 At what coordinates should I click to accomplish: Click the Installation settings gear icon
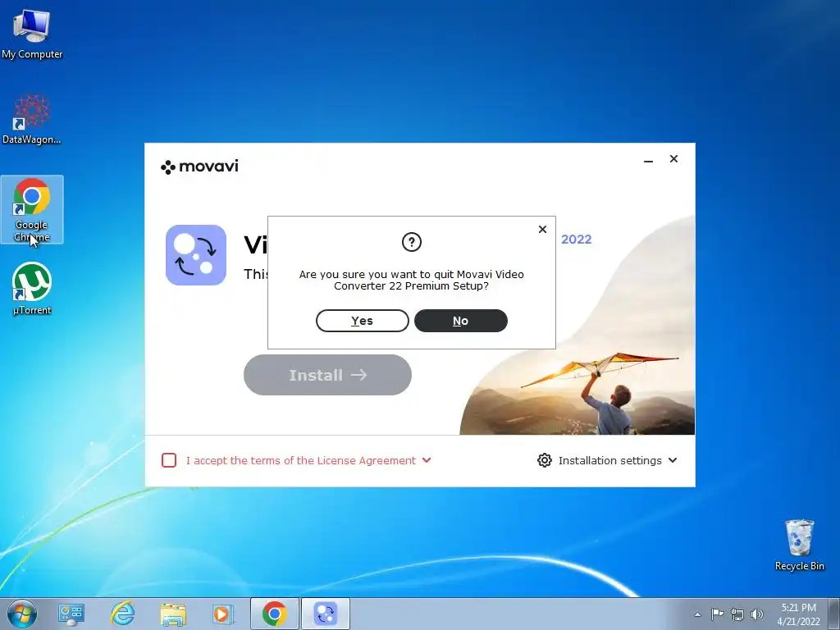click(545, 460)
